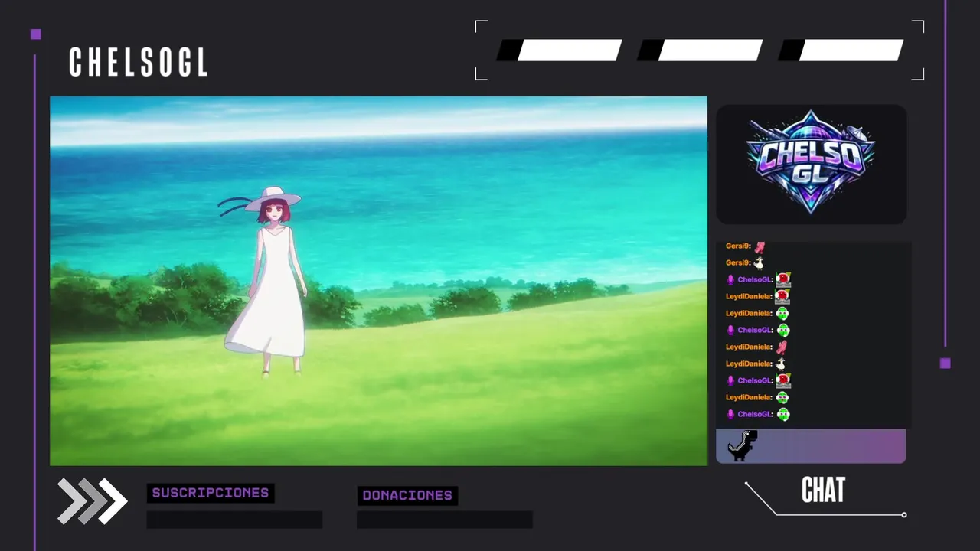Click the LeydiDaniela username beside the pink emote

(x=749, y=347)
